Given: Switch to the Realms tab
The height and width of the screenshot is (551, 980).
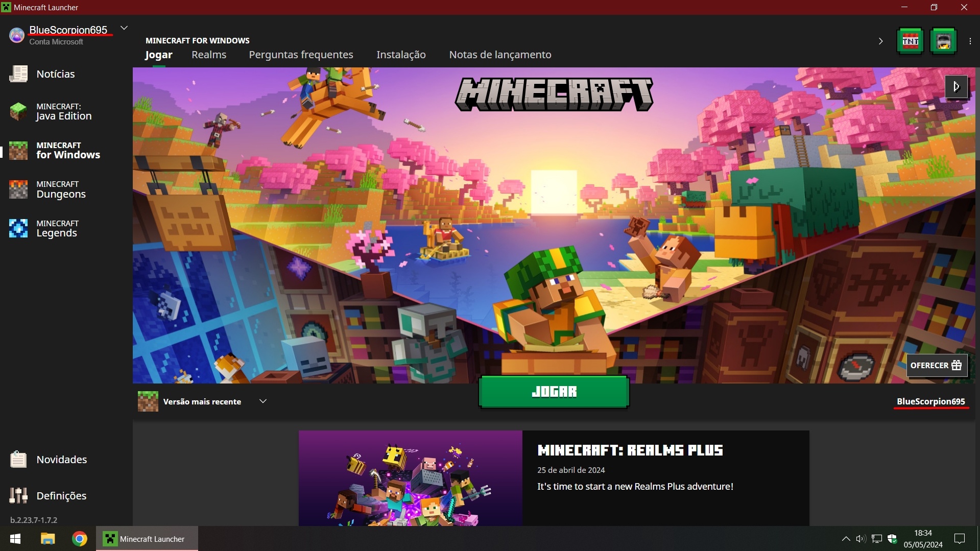Looking at the screenshot, I should 209,55.
